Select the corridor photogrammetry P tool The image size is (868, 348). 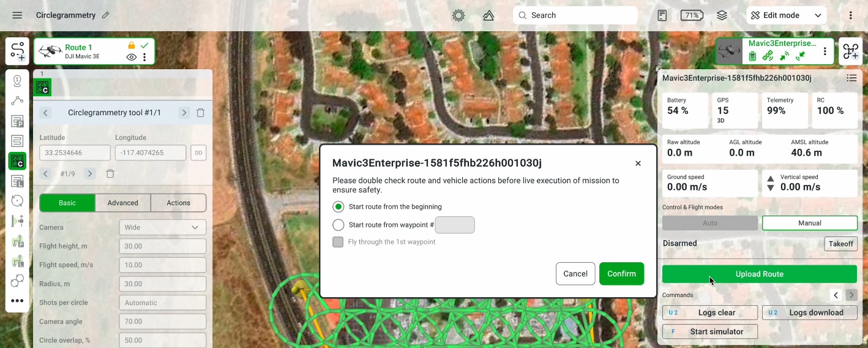(x=17, y=241)
